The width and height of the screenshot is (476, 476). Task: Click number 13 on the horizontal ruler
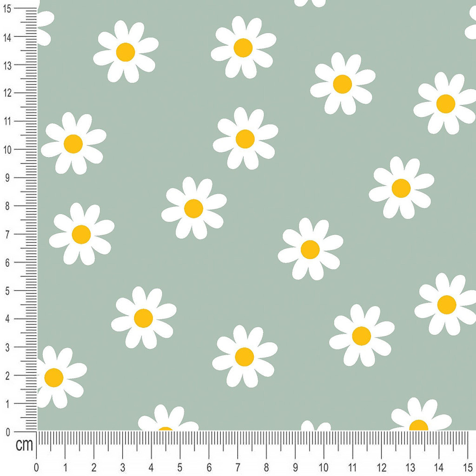(x=410, y=468)
